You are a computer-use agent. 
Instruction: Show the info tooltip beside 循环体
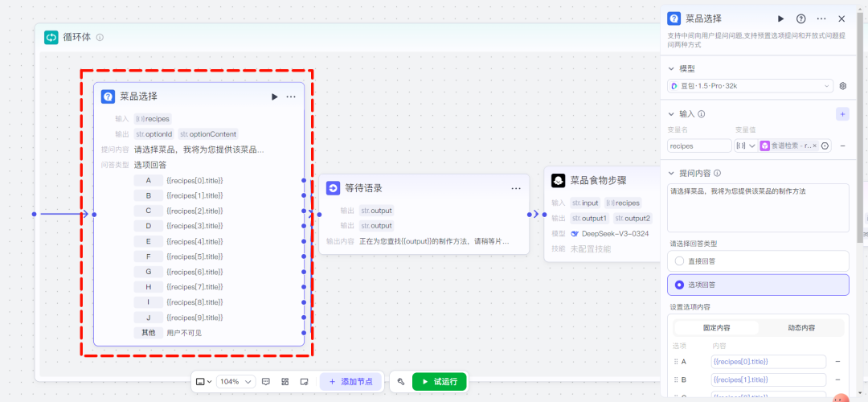point(100,38)
